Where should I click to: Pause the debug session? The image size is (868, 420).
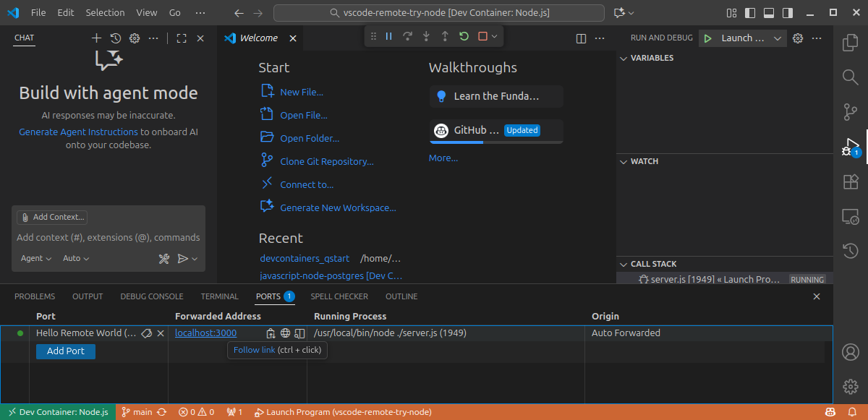point(389,36)
